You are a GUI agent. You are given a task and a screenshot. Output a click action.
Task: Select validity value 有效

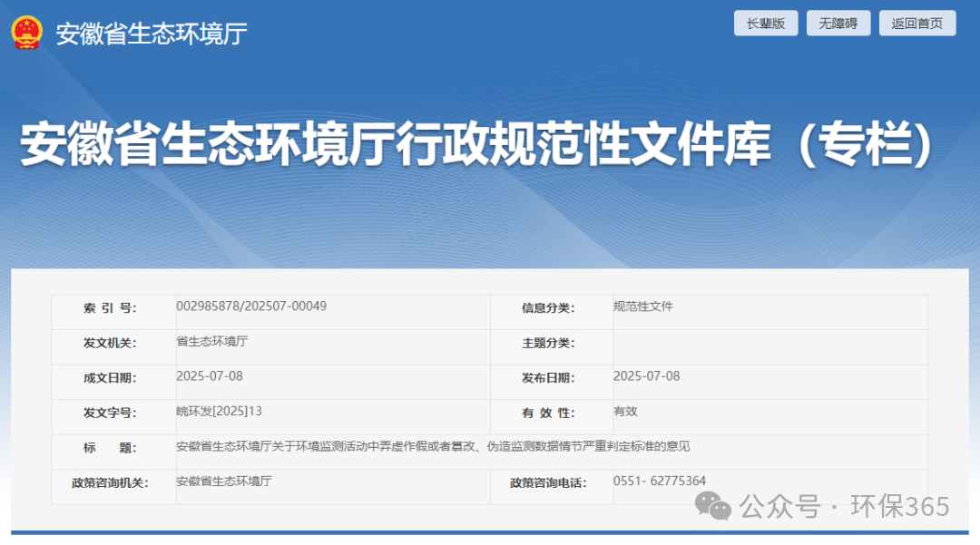pyautogui.click(x=625, y=411)
